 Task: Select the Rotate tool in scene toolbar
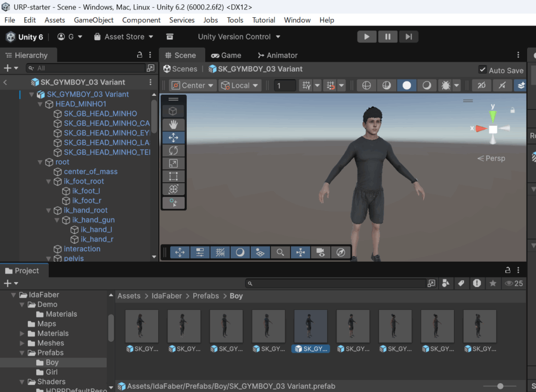coord(173,150)
